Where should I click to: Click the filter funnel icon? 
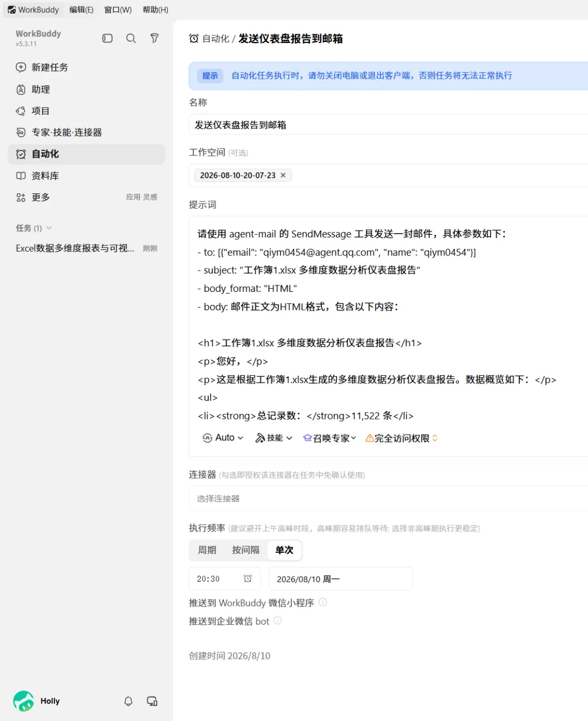point(155,38)
